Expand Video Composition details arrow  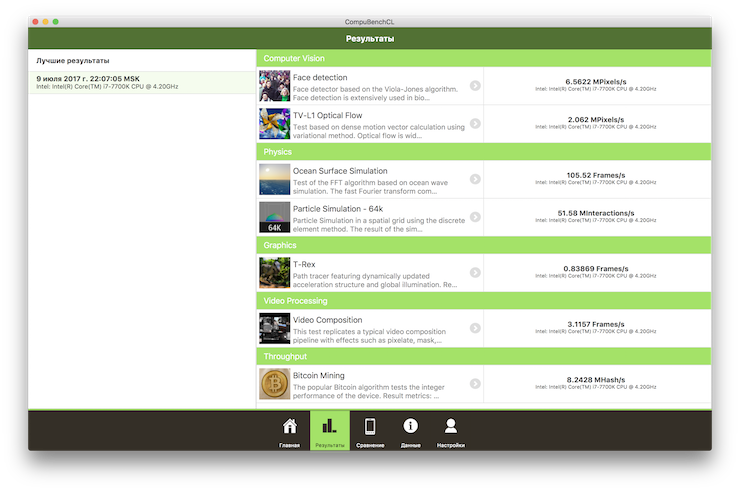click(x=475, y=328)
